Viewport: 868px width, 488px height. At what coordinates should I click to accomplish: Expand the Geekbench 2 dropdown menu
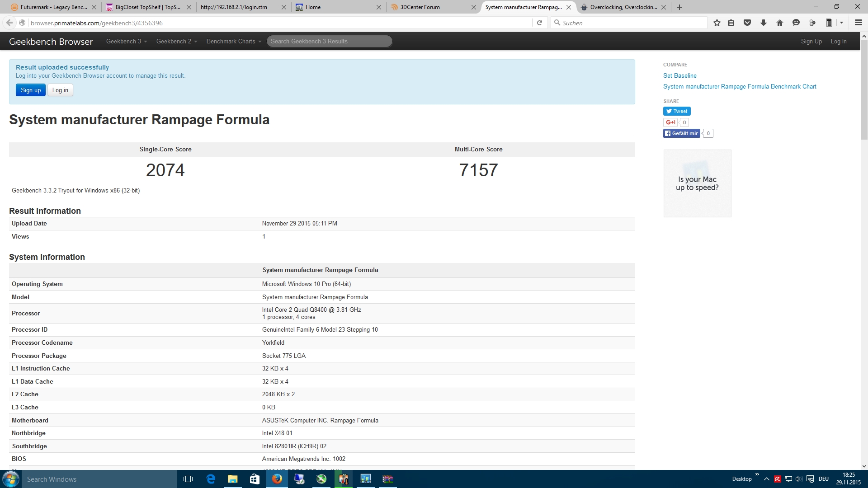tap(177, 41)
